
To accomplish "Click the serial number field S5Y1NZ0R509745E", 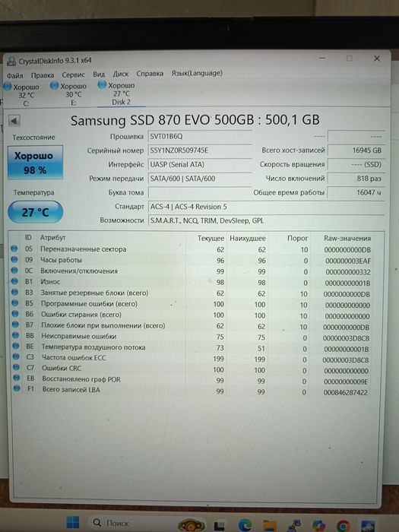I will tap(200, 150).
